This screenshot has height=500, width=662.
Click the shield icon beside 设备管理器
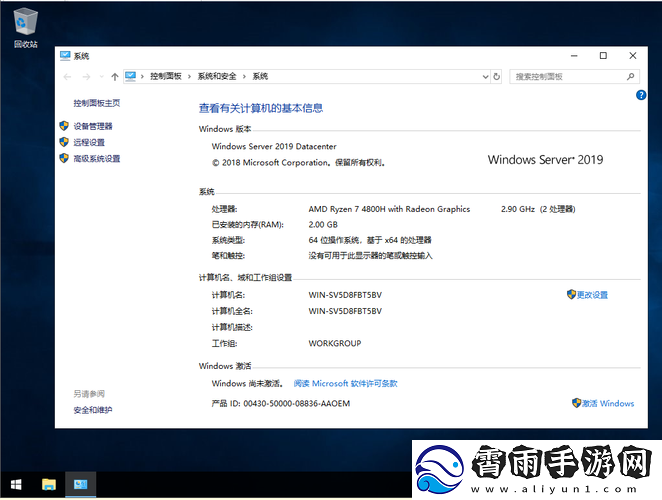64,125
